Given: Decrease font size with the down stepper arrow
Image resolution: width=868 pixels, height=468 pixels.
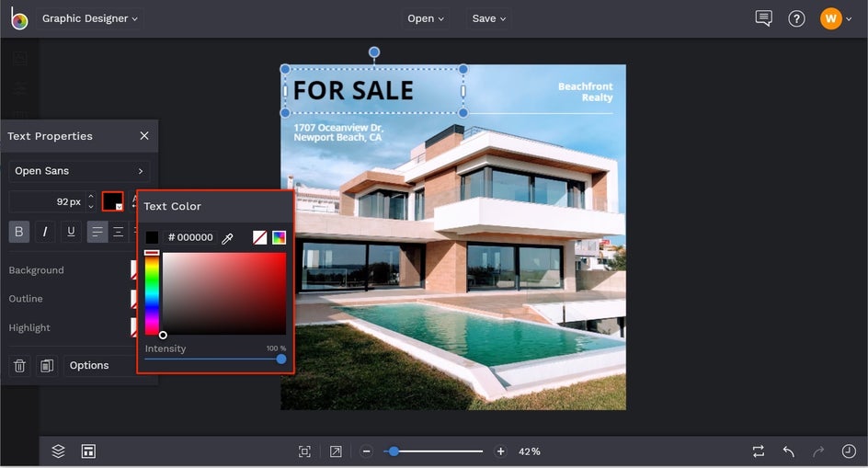Looking at the screenshot, I should 91,207.
